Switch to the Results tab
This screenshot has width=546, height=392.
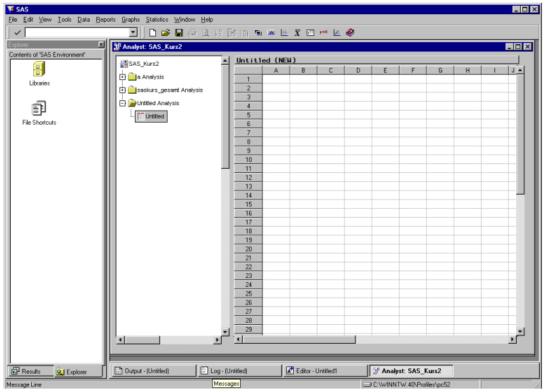point(27,372)
